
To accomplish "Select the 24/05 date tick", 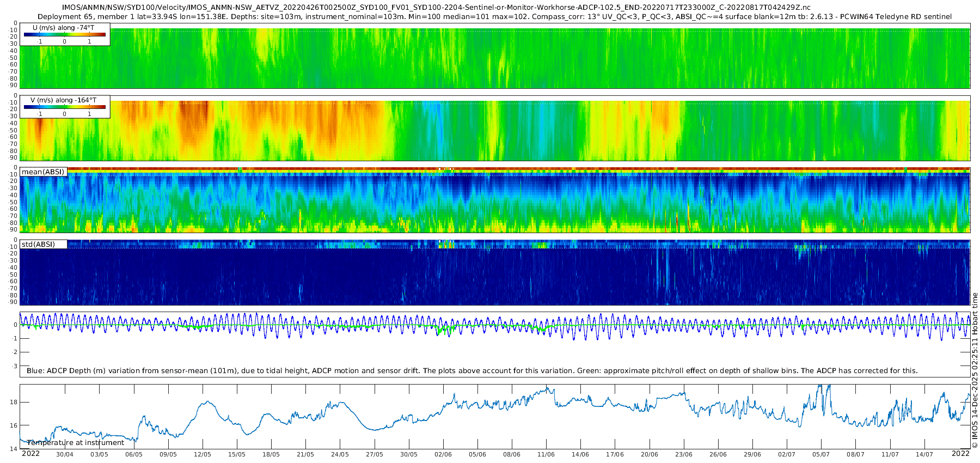I will [x=340, y=454].
